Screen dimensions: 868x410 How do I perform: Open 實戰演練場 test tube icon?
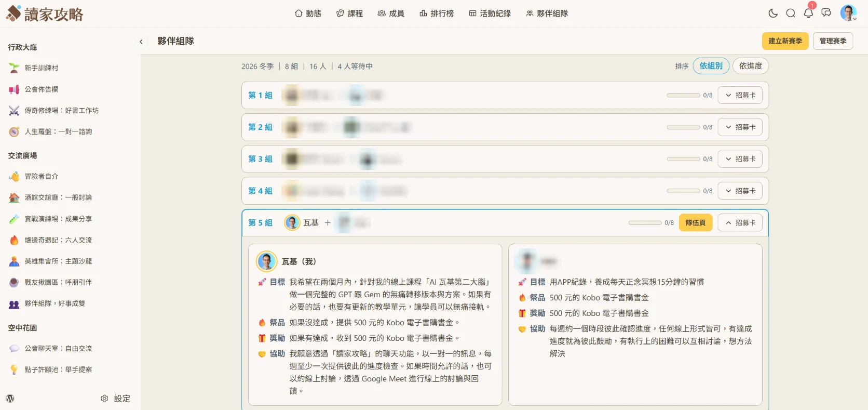14,219
